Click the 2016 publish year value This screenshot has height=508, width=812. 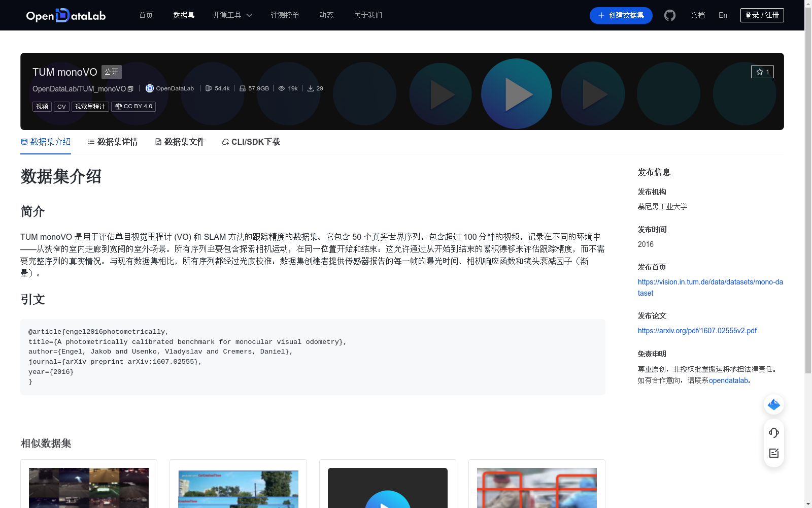pos(646,244)
